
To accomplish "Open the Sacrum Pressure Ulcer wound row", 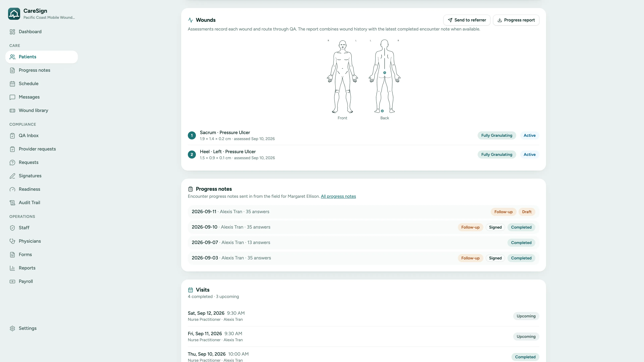I will click(x=363, y=135).
